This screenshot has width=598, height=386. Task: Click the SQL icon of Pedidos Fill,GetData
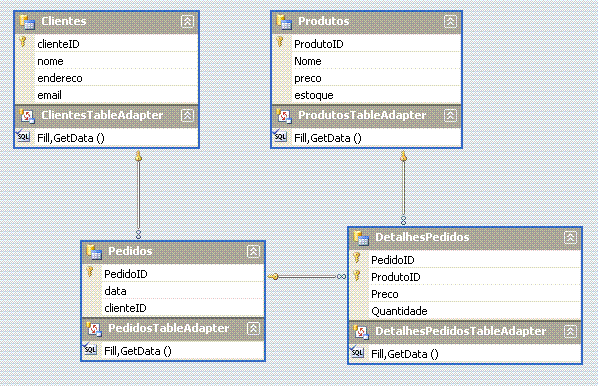coord(90,349)
